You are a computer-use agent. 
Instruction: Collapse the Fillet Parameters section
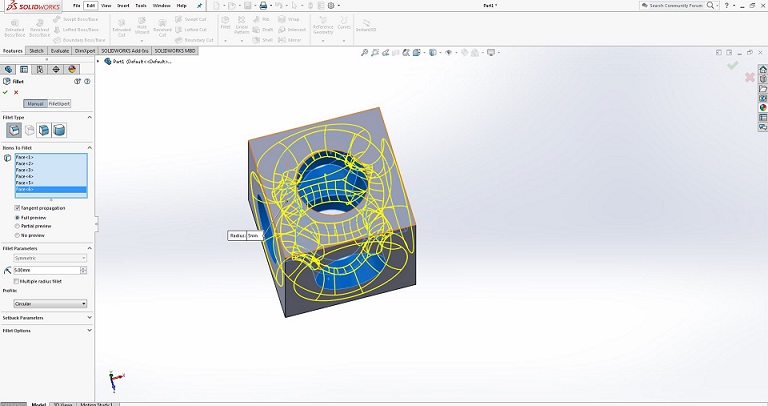(x=89, y=248)
